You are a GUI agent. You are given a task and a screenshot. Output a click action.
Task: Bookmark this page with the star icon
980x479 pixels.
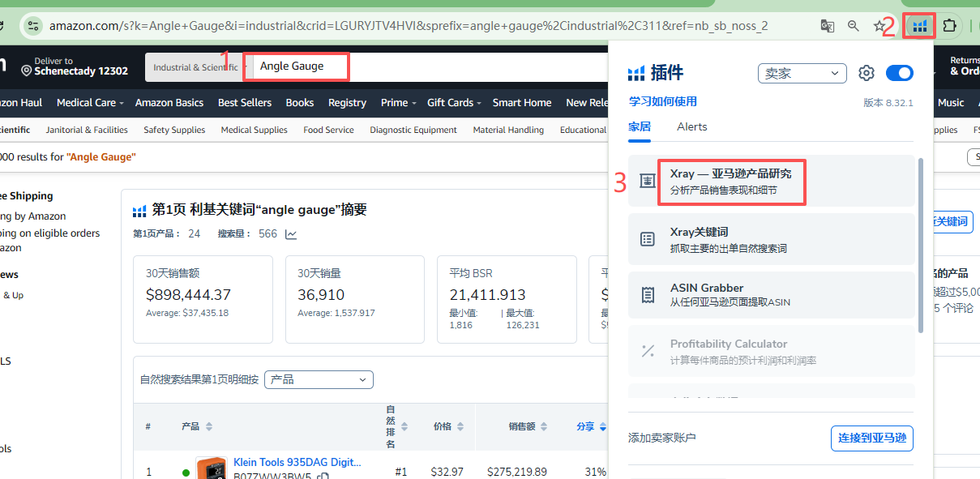click(879, 26)
